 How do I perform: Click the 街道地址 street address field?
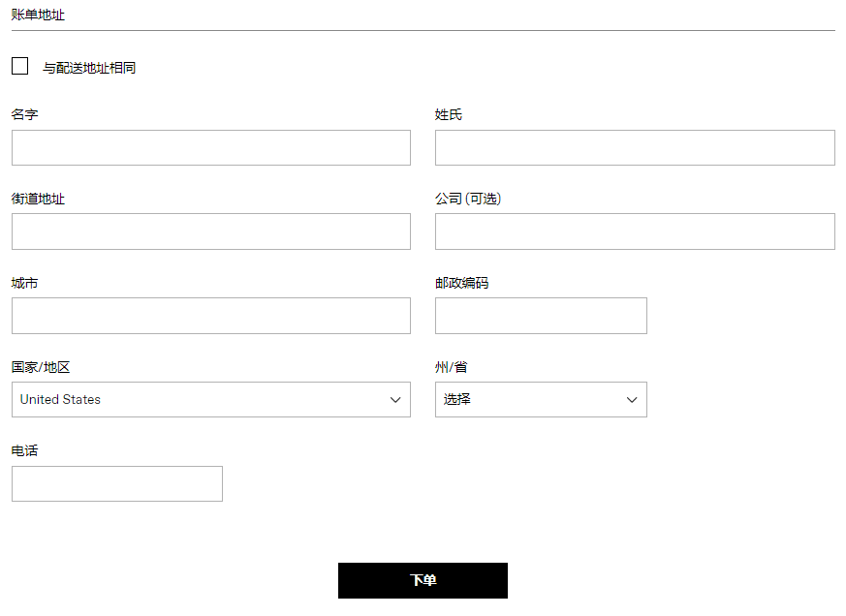pos(210,231)
